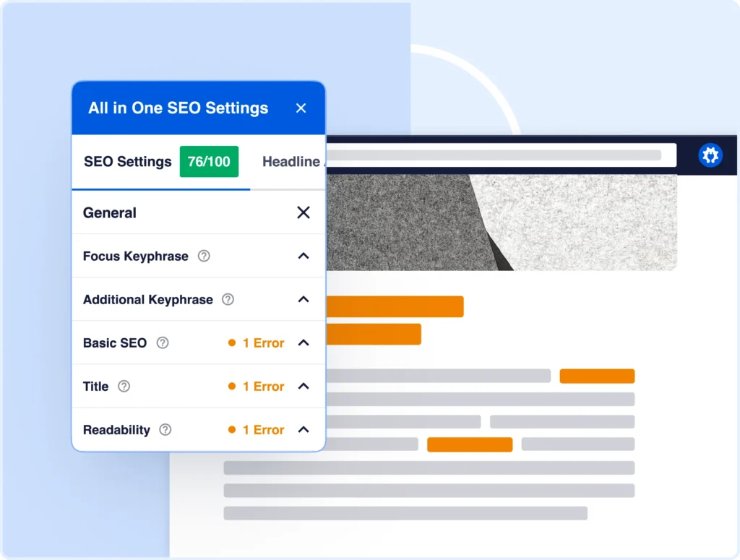Select the General heading
740x560 pixels.
pyautogui.click(x=110, y=212)
